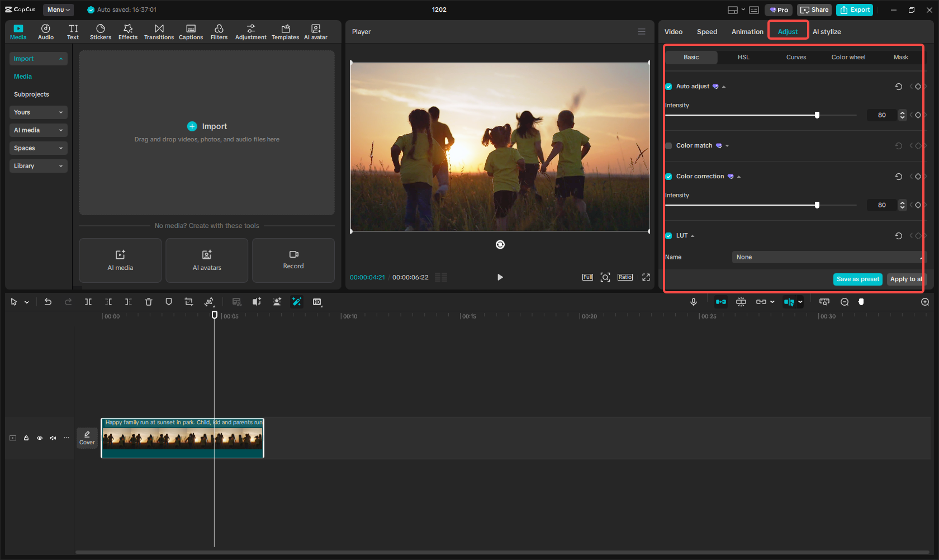This screenshot has width=939, height=560.
Task: Open the LUT Name dropdown showing None
Action: coord(828,257)
